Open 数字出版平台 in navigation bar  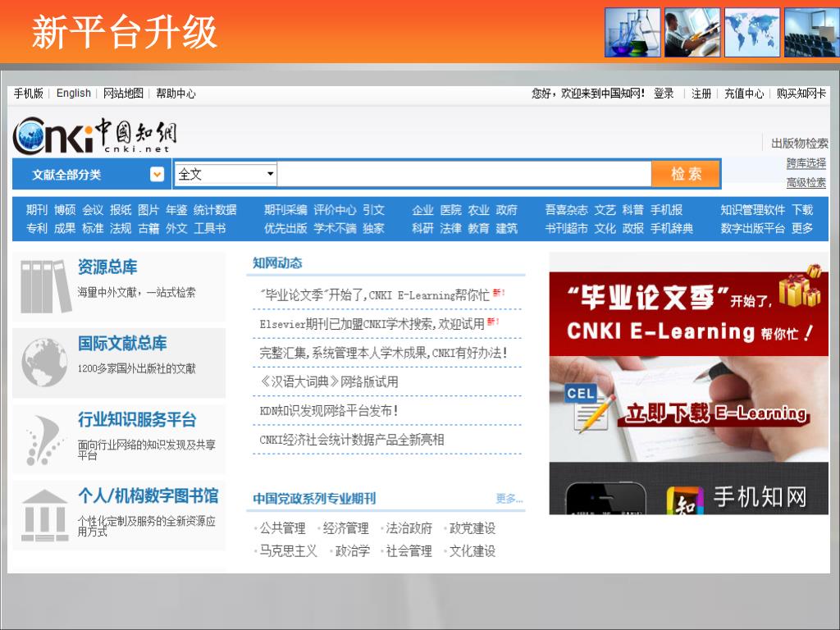click(753, 228)
